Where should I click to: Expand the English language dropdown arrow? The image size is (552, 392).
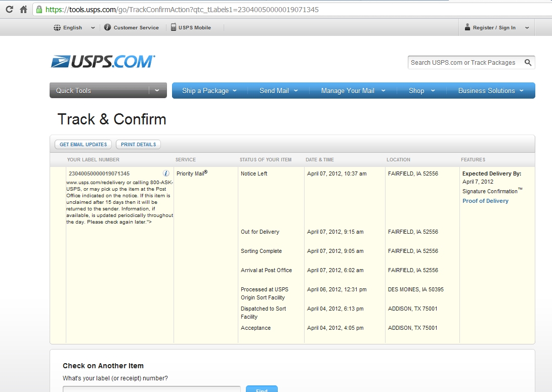click(93, 28)
